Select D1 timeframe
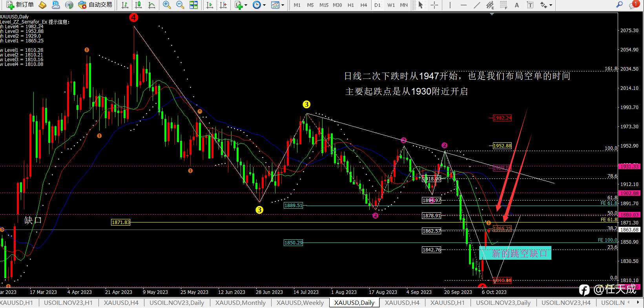 click(378, 5)
